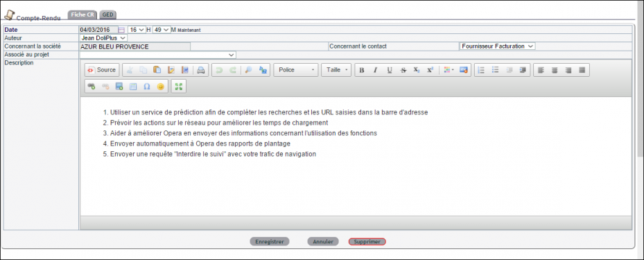Align text right
This screenshot has height=260, width=644.
(x=568, y=70)
